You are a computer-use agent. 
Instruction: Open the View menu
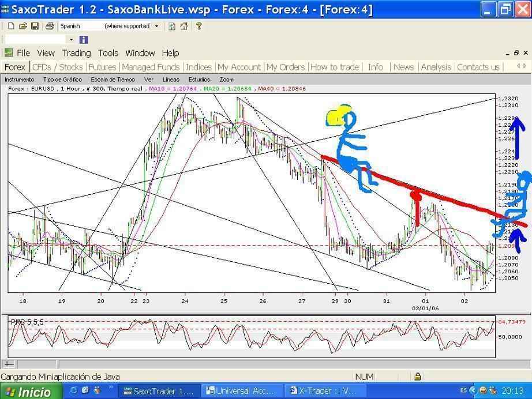click(46, 53)
